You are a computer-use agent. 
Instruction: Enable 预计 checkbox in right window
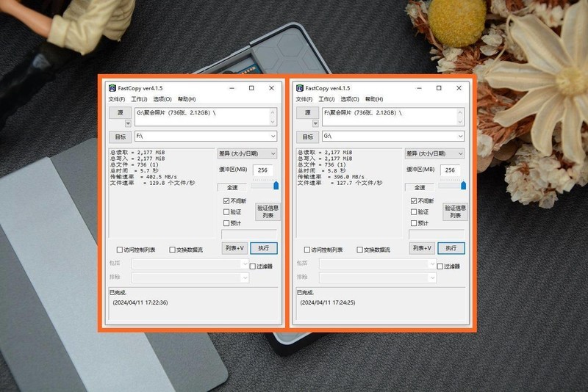coord(414,223)
